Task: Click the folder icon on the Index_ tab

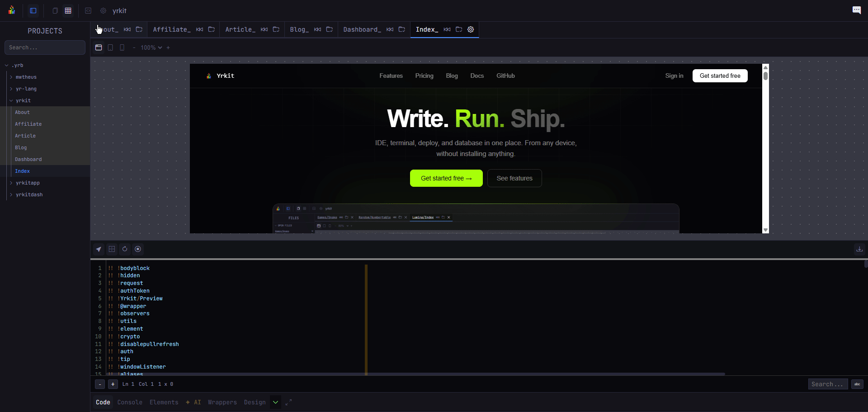Action: pyautogui.click(x=459, y=29)
